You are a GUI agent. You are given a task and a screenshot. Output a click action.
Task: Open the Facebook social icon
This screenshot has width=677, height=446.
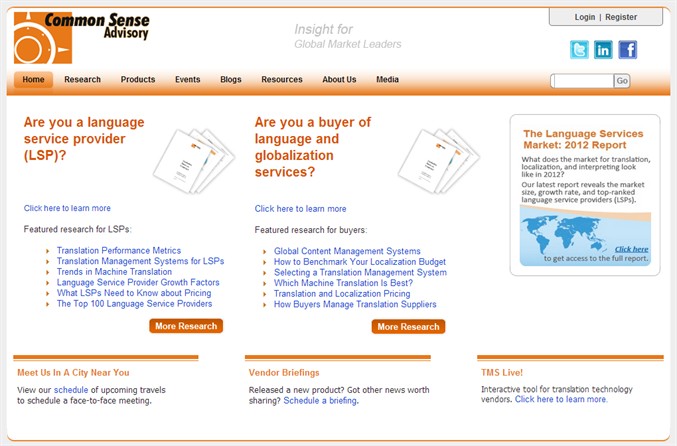[627, 50]
